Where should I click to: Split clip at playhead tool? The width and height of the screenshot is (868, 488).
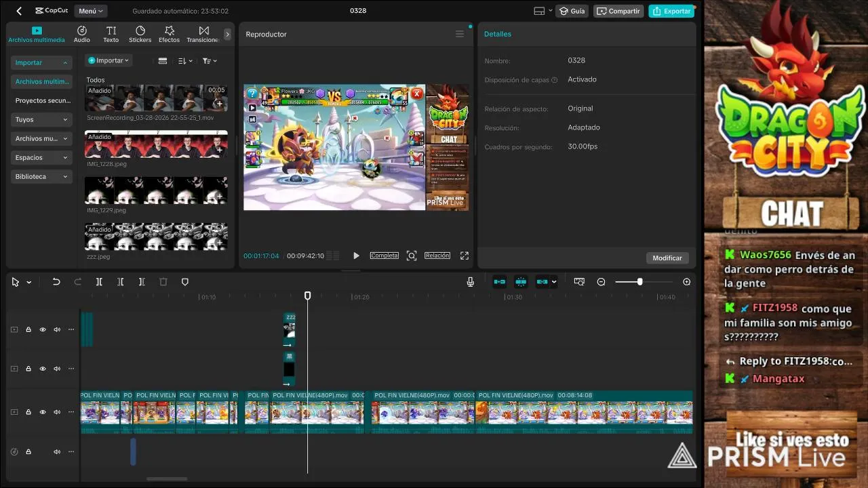pyautogui.click(x=99, y=282)
